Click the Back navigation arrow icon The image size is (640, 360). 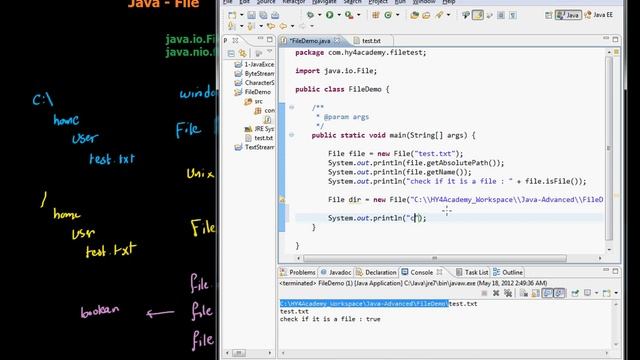(283, 27)
